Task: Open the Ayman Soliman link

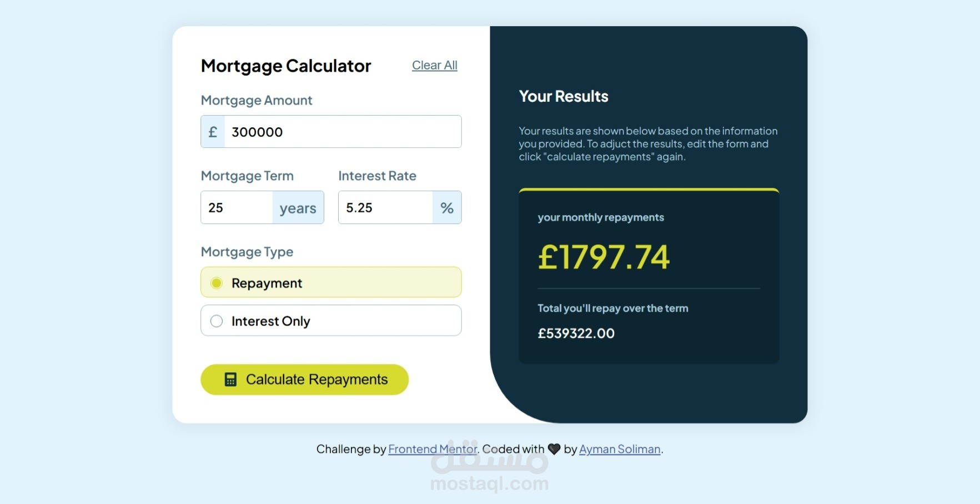Action: coord(620,449)
